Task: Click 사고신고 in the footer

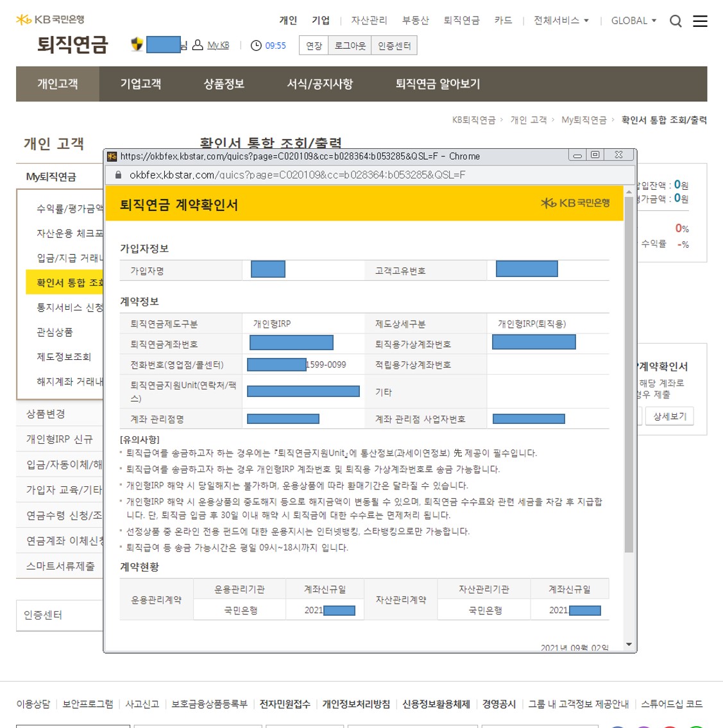Action: click(x=142, y=704)
